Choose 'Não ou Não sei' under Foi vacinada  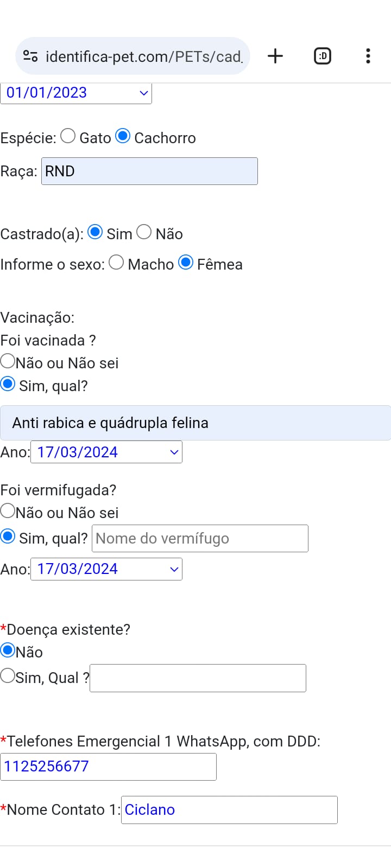pyautogui.click(x=8, y=361)
